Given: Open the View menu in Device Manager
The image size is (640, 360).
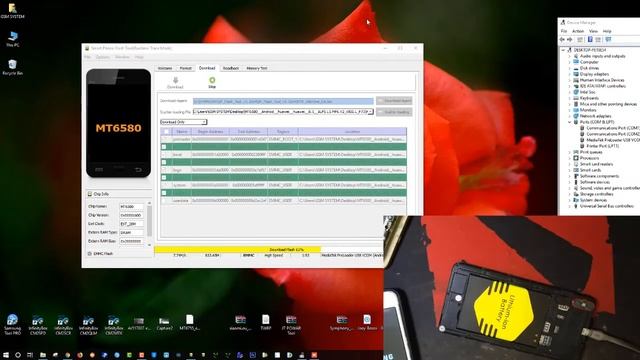Looking at the screenshot, I should [x=593, y=31].
